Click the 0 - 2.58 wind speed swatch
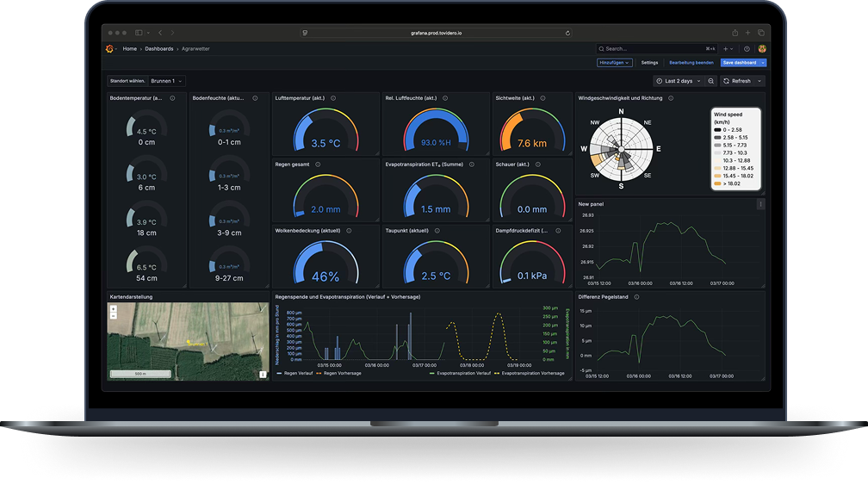 (x=717, y=130)
